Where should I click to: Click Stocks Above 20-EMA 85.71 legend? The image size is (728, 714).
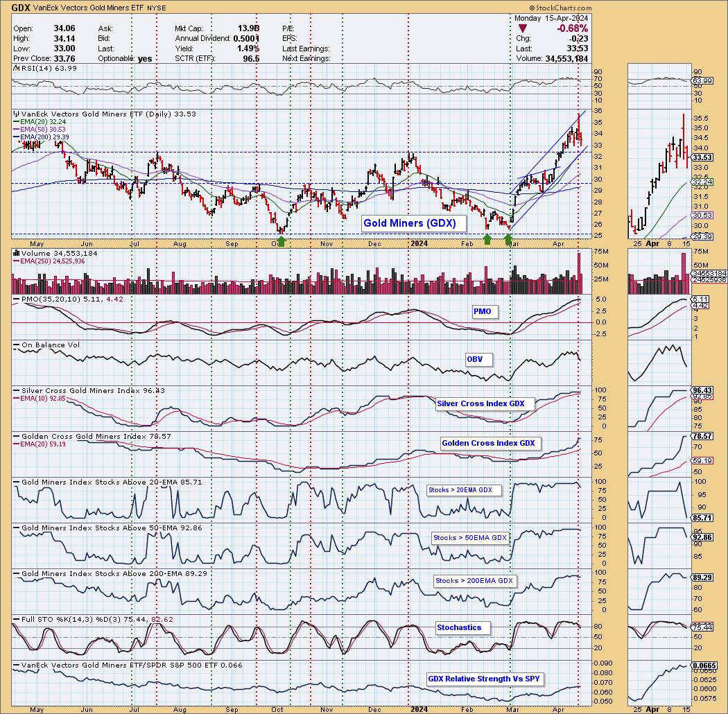click(107, 482)
